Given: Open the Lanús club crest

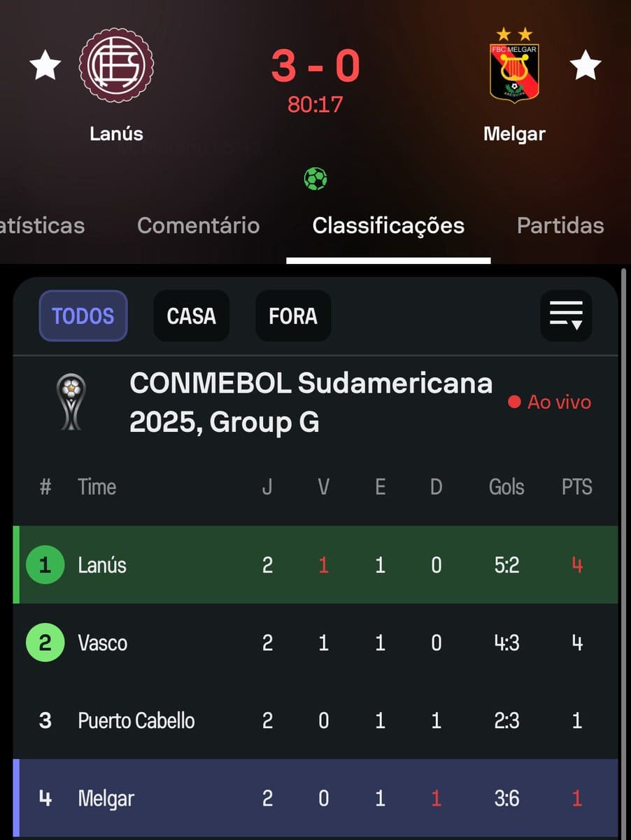Looking at the screenshot, I should pos(116,66).
